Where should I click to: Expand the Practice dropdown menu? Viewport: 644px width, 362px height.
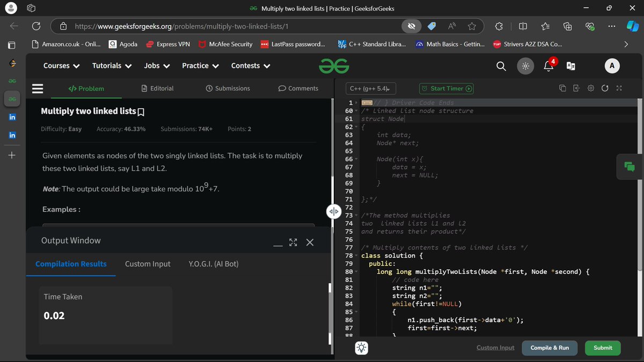click(200, 65)
